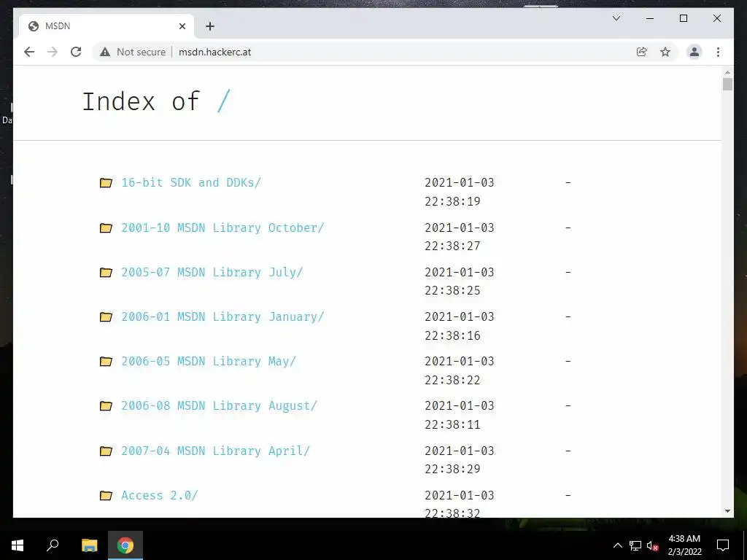Open a new browser tab
The width and height of the screenshot is (747, 560).
(210, 26)
